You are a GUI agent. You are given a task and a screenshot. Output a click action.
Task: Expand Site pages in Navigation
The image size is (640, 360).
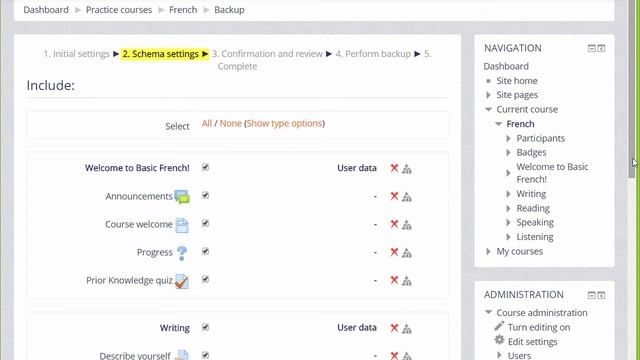tap(489, 95)
